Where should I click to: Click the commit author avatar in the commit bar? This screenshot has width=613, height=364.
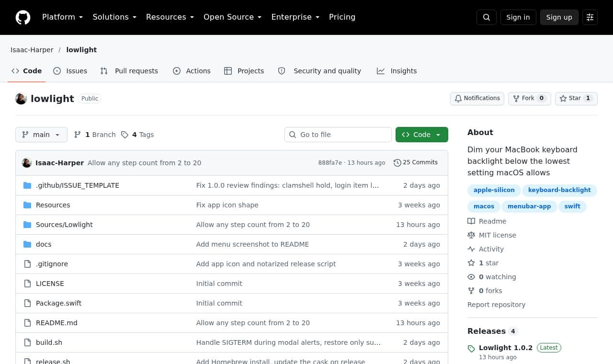point(27,163)
